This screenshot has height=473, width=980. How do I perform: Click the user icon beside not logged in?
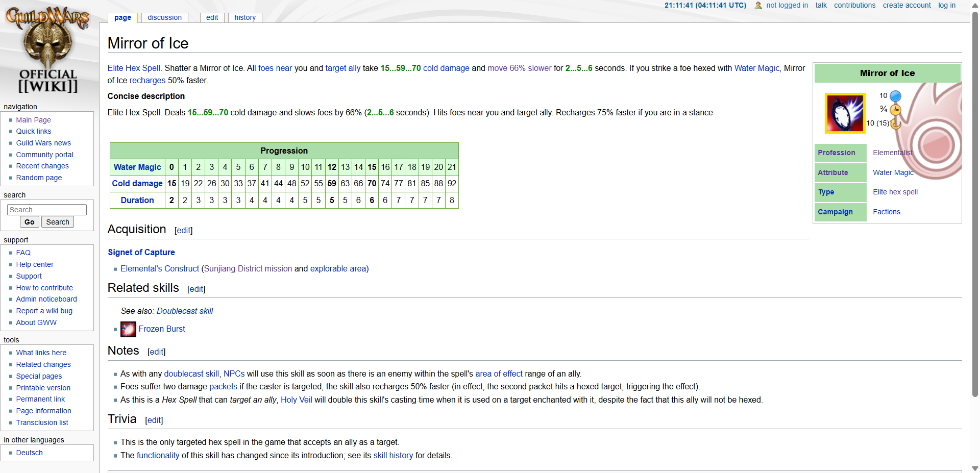tap(758, 6)
